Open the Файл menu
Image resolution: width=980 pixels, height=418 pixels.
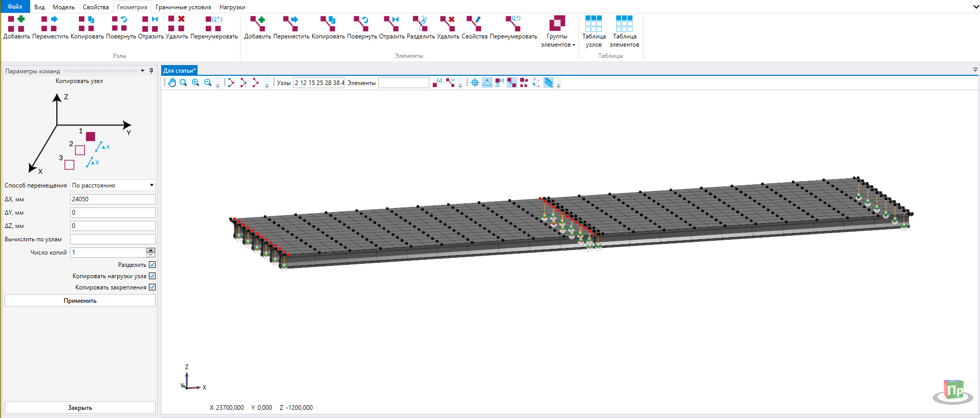coord(15,7)
